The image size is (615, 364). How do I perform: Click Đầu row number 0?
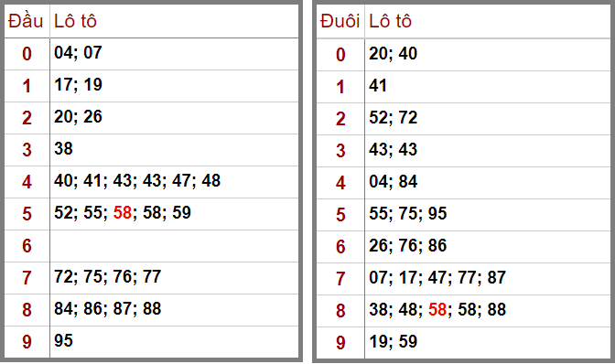click(27, 54)
